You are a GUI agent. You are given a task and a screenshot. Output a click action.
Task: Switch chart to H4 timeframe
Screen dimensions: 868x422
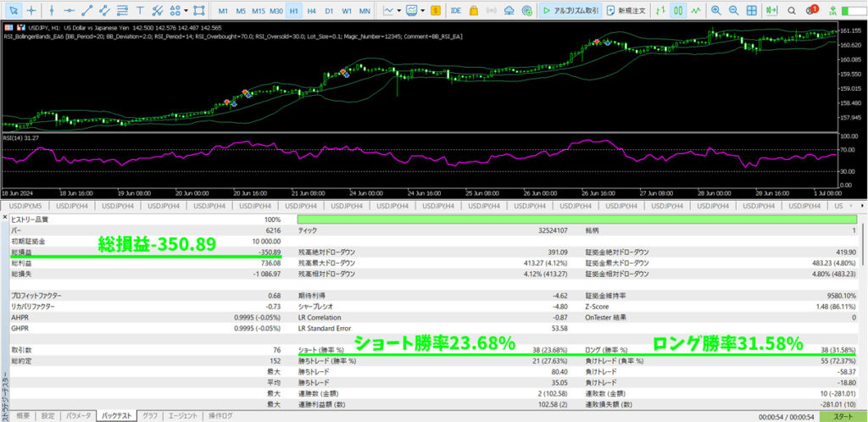coord(312,10)
